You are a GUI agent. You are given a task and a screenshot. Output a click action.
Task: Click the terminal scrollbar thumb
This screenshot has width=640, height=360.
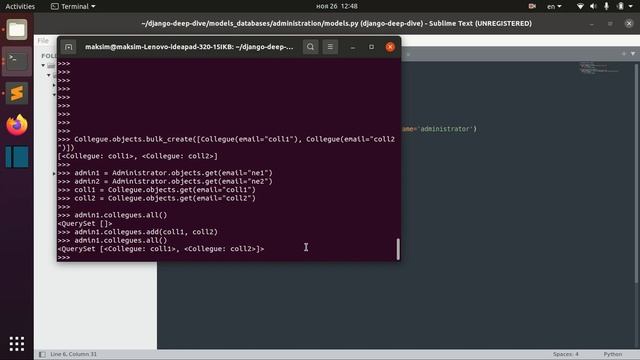tap(398, 249)
